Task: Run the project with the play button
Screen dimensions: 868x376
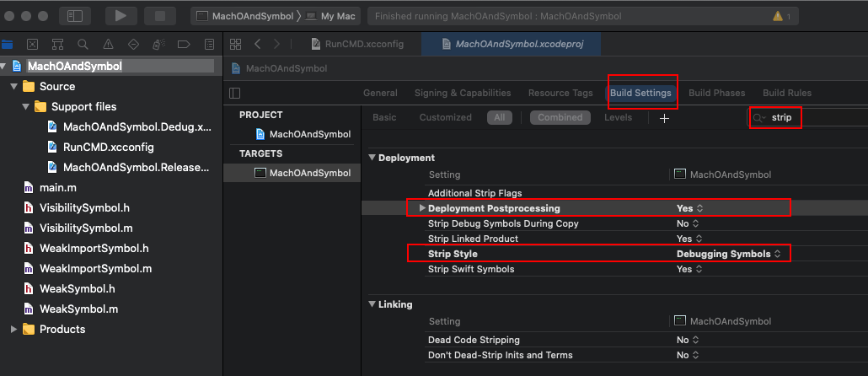Action: 121,16
